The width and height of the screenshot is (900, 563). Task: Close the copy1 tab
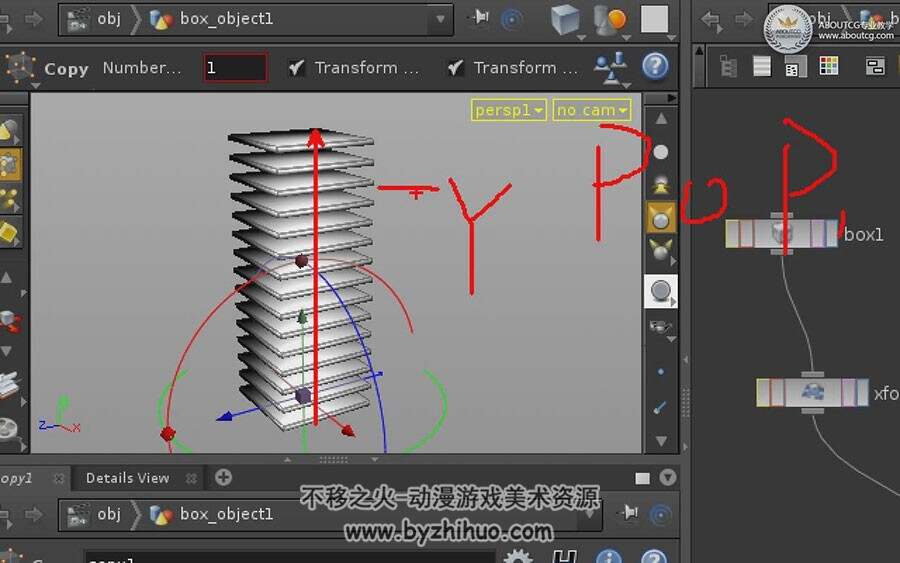tap(58, 478)
